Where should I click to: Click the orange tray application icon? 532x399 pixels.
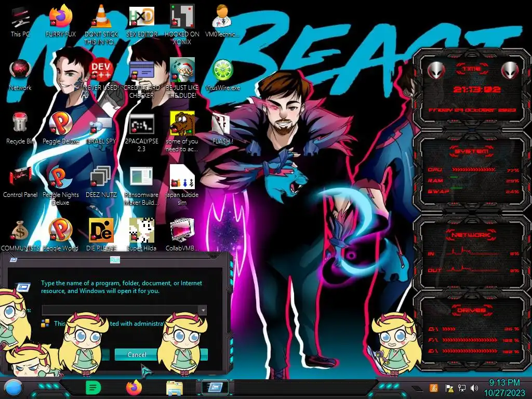pos(434,388)
